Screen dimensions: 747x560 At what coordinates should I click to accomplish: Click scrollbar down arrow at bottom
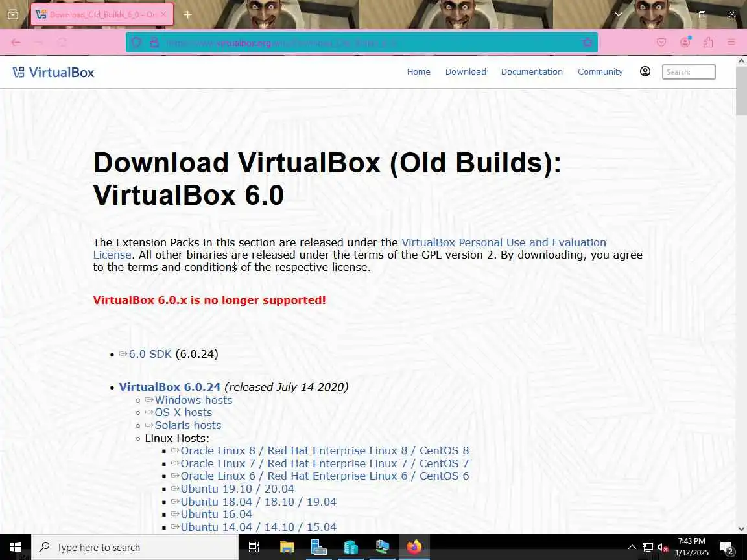(x=741, y=529)
